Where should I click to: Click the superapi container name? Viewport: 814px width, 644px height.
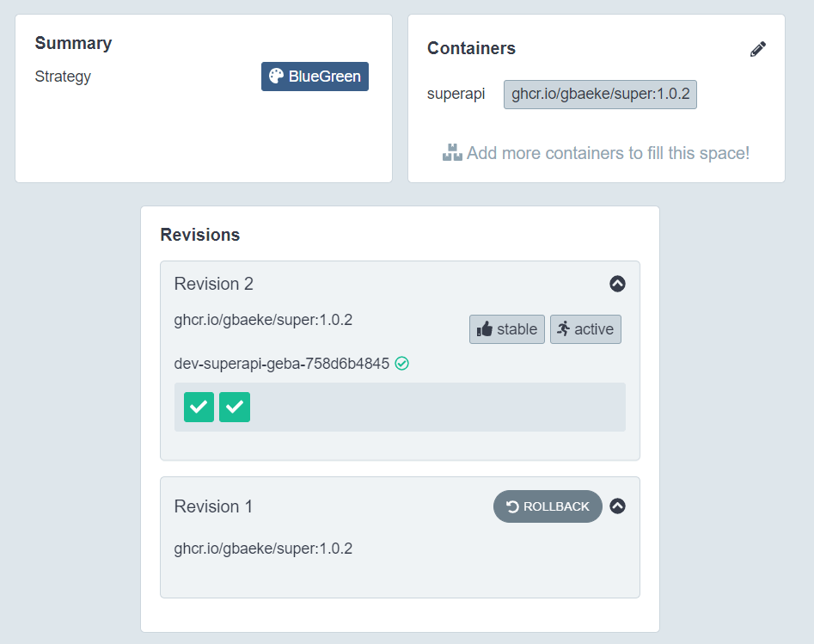(456, 94)
